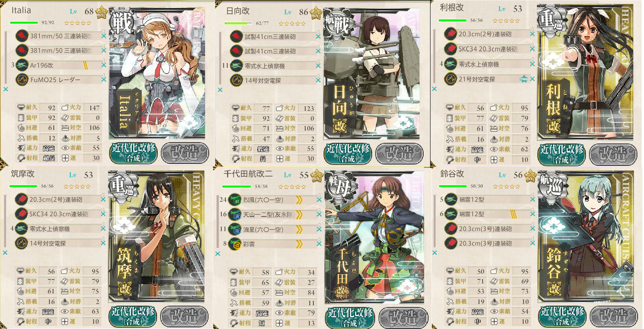Remove 流星(六〇一空) from 千代田航改二
644x329 pixels.
(x=319, y=229)
